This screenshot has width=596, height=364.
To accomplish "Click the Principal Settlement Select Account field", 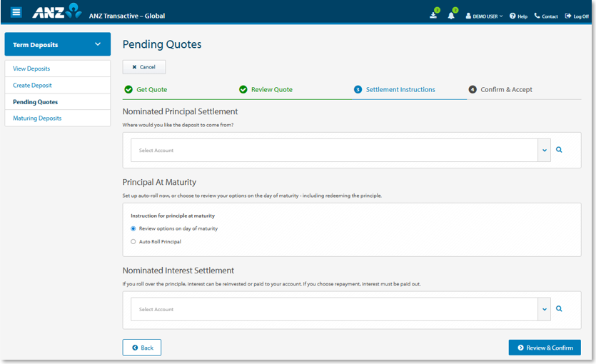I will [334, 150].
